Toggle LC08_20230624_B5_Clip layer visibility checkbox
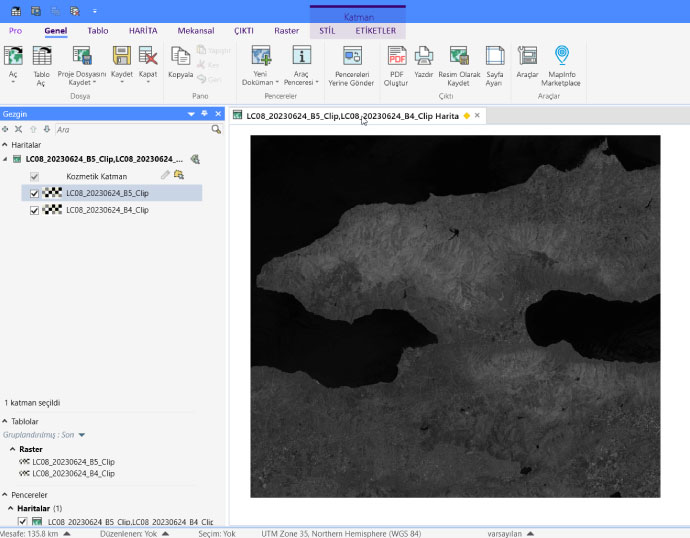Screen dimensions: 690x538 click(x=35, y=193)
